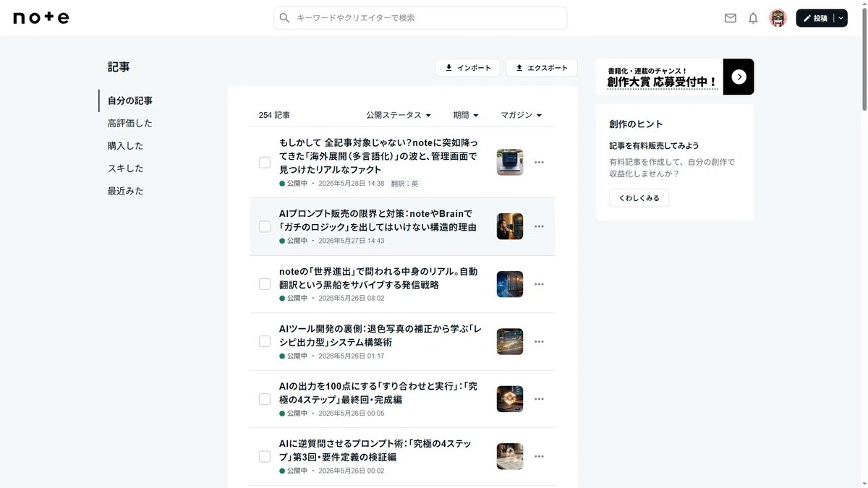The height and width of the screenshot is (488, 868).
Task: Check the box for AIに逆質問させる article
Action: point(265,457)
